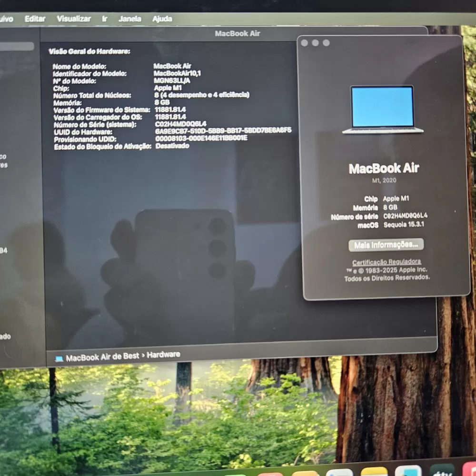Click the Nome do Modelo label
Image resolution: width=476 pixels, height=476 pixels.
click(x=79, y=67)
